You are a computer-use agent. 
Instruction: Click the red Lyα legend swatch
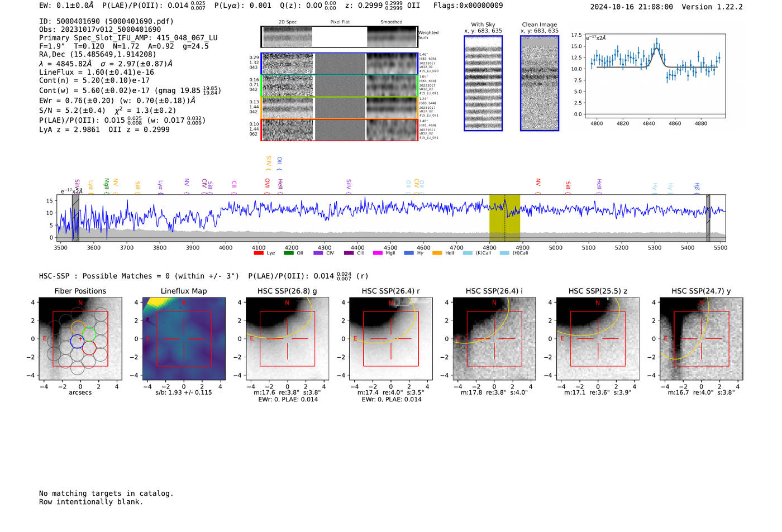[259, 253]
